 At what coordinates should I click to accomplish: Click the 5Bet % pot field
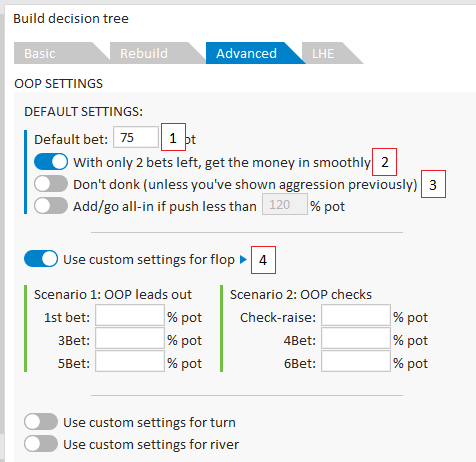130,361
